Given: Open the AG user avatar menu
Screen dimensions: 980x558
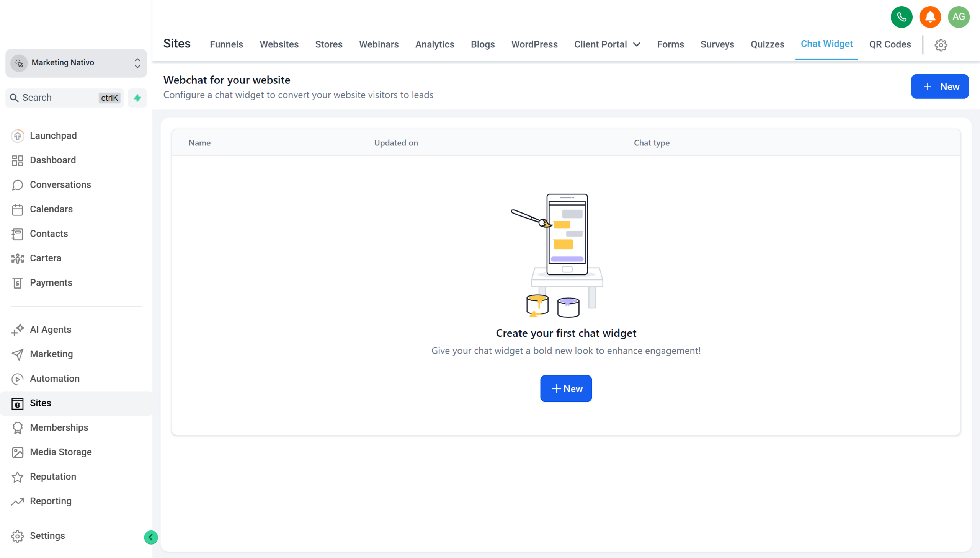Looking at the screenshot, I should 958,17.
